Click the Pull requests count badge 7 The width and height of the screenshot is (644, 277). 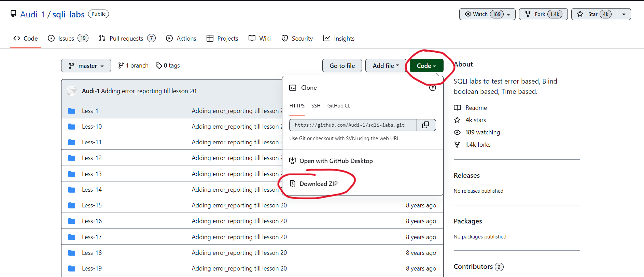click(x=152, y=38)
